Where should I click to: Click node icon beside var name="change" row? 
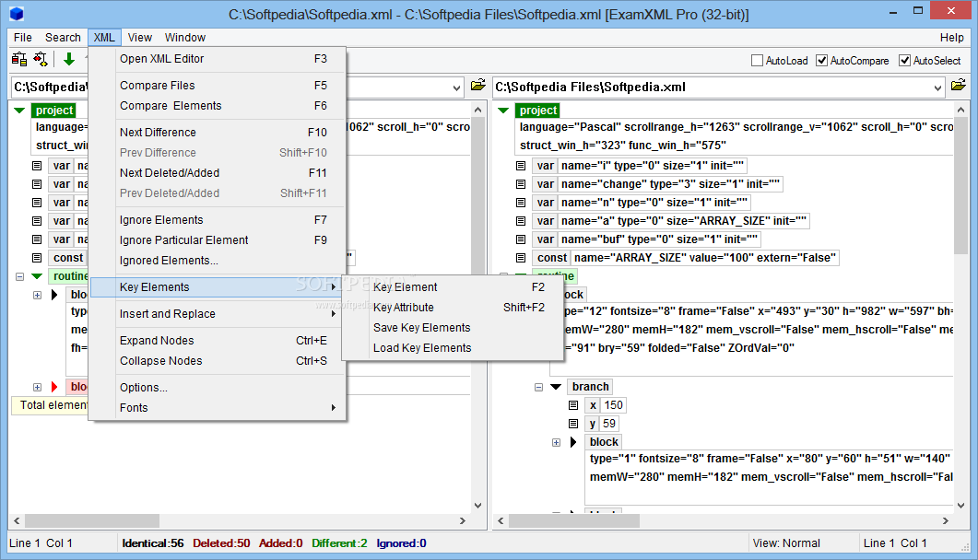coord(521,184)
